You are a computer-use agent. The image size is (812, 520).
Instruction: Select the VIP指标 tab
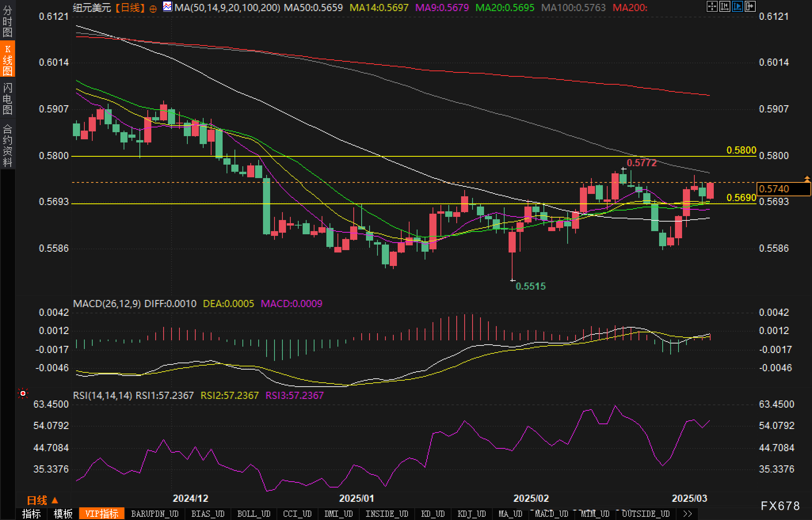pyautogui.click(x=102, y=514)
